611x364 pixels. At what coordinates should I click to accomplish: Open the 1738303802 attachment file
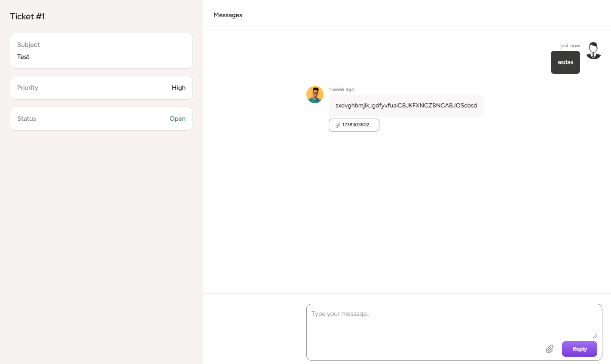(357, 125)
